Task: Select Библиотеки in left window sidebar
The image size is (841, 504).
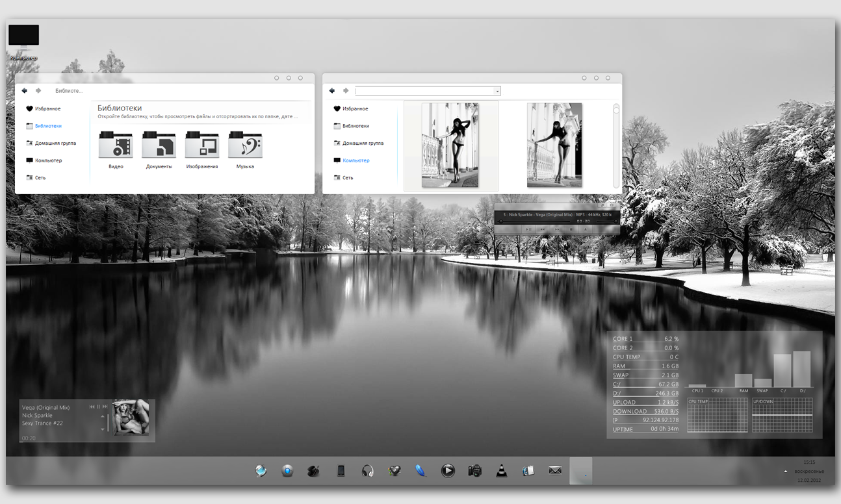Action: (x=44, y=126)
